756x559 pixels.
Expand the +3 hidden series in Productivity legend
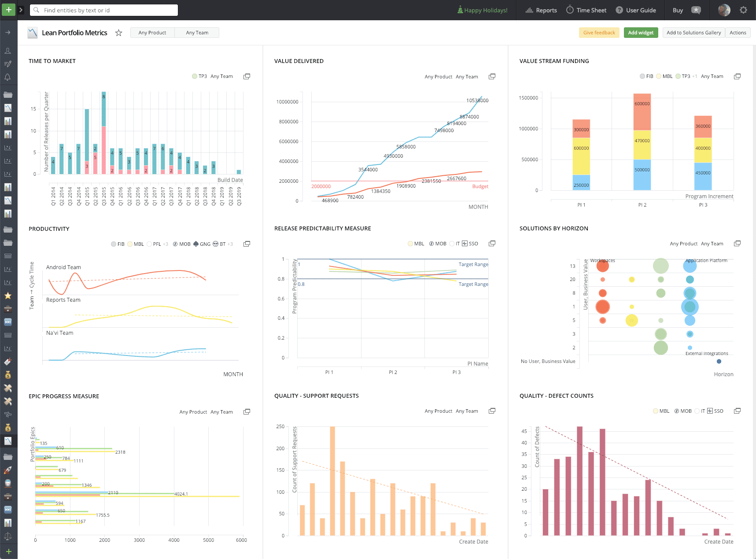[166, 244]
